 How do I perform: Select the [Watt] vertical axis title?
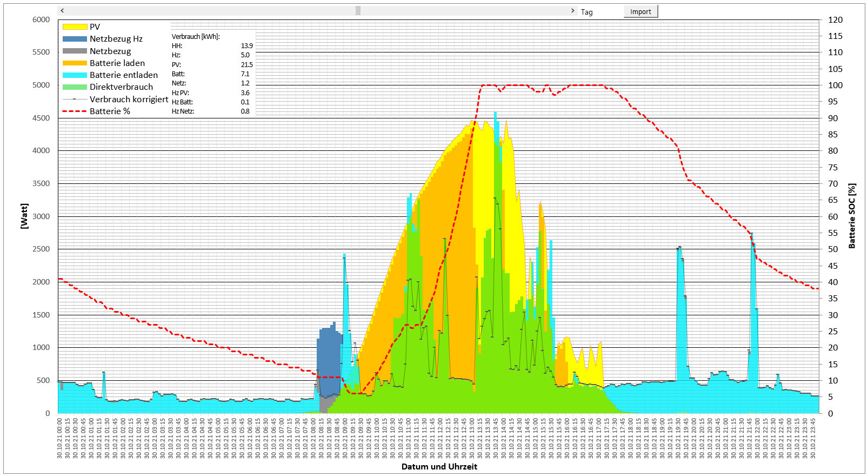pyautogui.click(x=24, y=216)
